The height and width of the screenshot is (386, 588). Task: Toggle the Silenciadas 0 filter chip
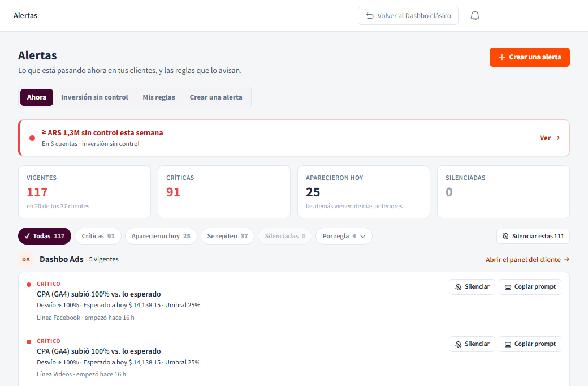click(285, 236)
